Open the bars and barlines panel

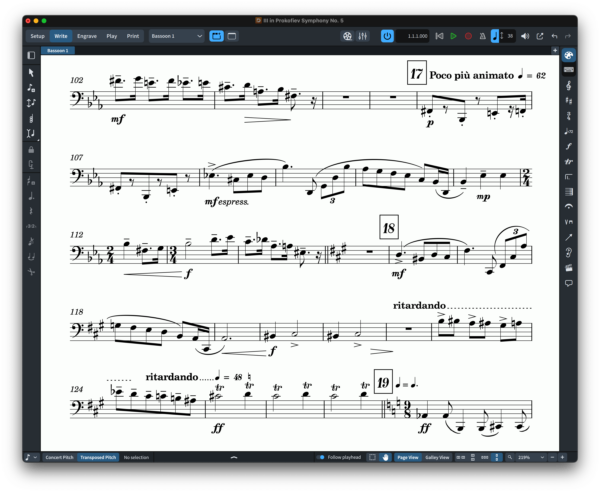pyautogui.click(x=569, y=192)
